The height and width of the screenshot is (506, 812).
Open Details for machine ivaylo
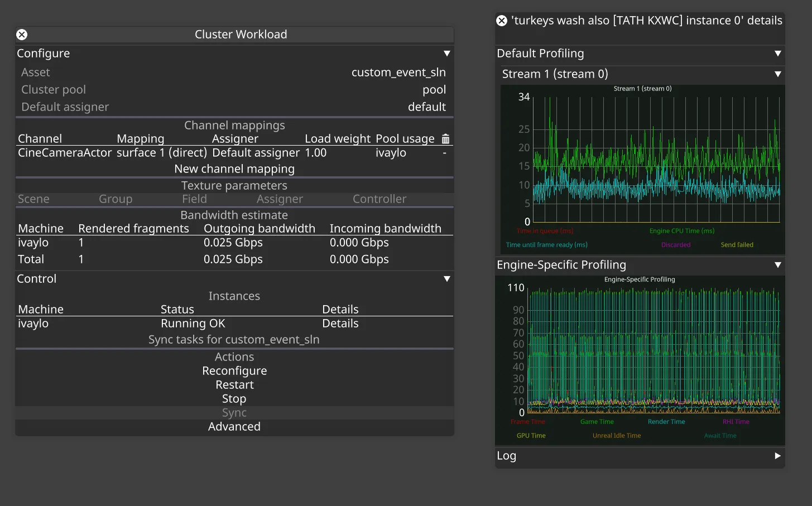[x=340, y=323]
